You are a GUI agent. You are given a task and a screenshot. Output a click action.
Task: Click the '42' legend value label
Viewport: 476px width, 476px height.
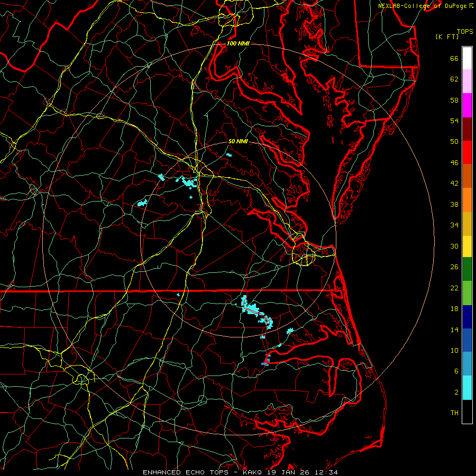454,184
